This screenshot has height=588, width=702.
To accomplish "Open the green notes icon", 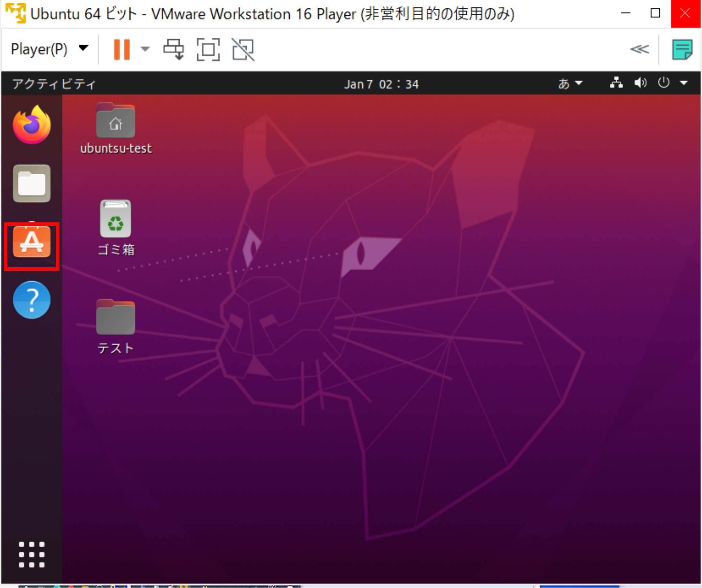I will [x=682, y=50].
